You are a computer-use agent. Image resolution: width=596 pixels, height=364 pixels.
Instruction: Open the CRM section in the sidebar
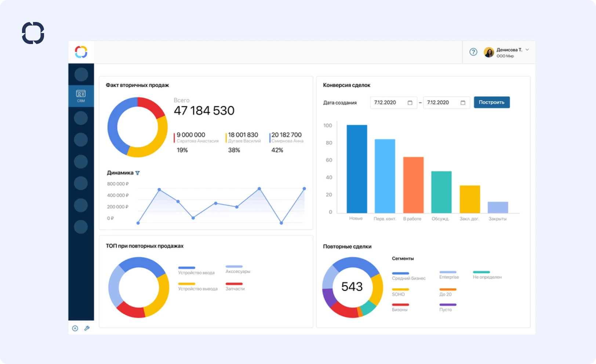(81, 95)
